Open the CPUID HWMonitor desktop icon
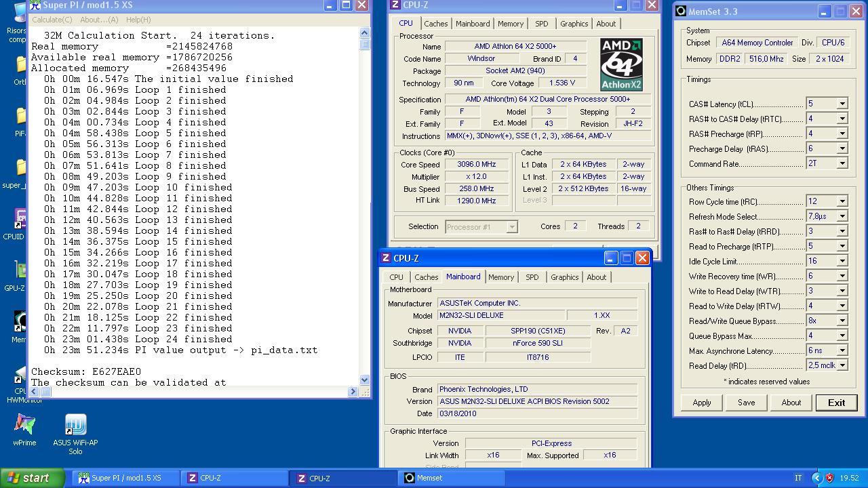Screen dimensions: 868x488 [19, 384]
